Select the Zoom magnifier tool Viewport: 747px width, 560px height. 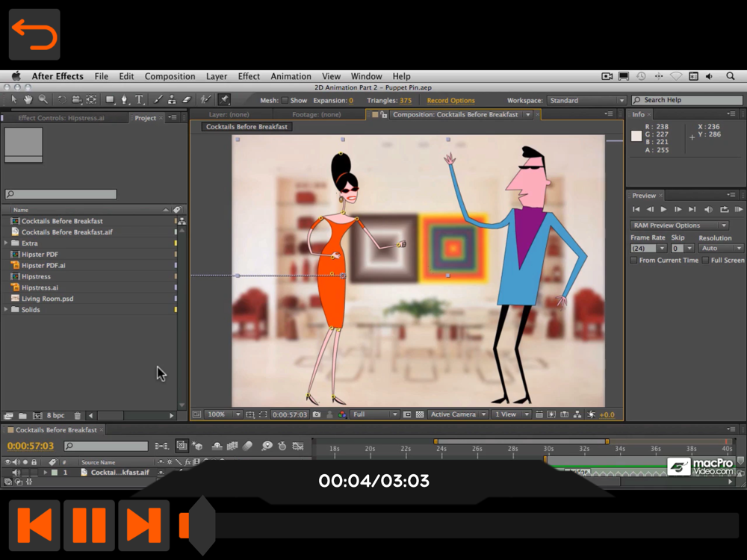[x=43, y=99]
